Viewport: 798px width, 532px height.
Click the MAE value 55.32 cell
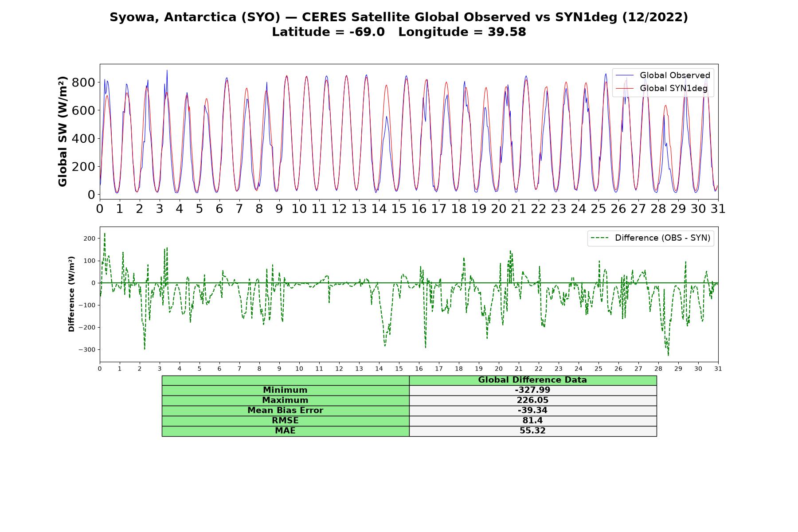click(532, 431)
